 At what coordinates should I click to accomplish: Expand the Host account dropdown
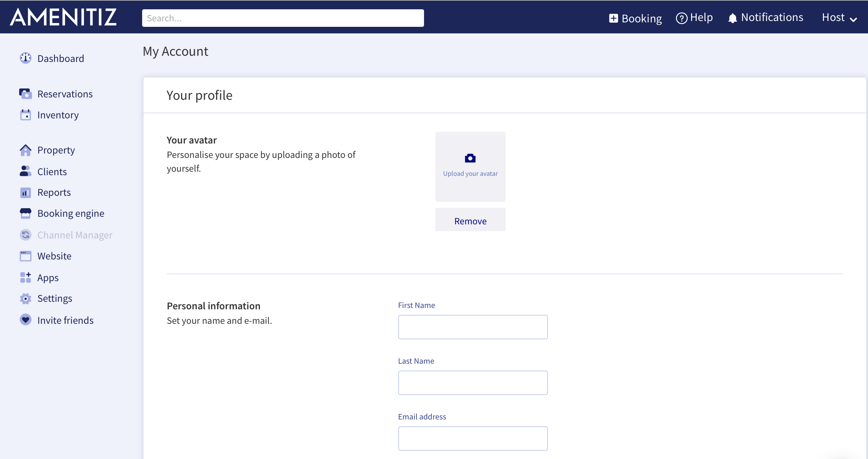point(839,18)
